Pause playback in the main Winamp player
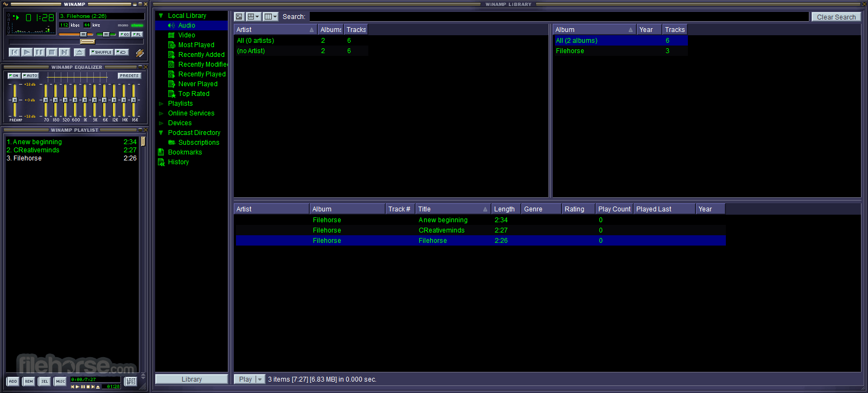 (x=39, y=52)
